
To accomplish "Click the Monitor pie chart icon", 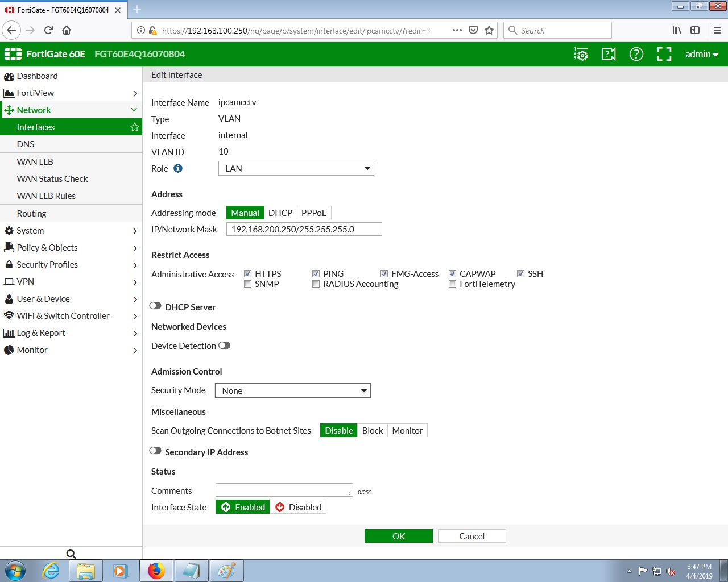I will click(x=9, y=350).
